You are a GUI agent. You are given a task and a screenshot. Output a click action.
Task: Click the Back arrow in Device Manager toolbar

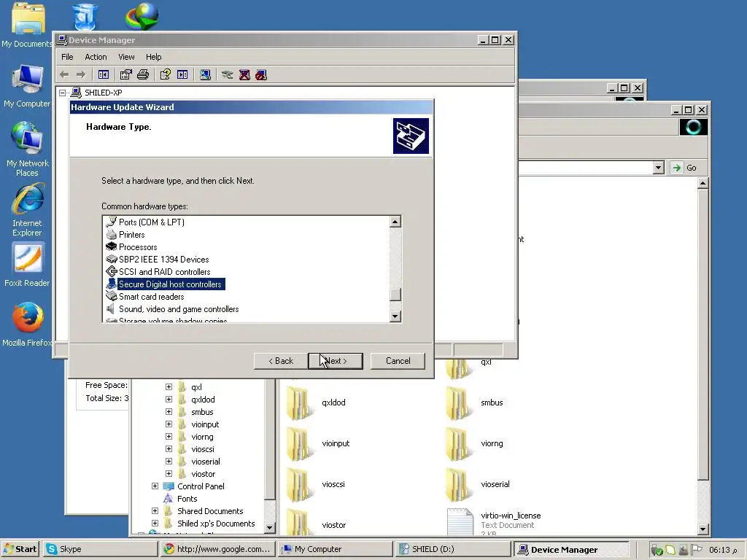pos(64,75)
